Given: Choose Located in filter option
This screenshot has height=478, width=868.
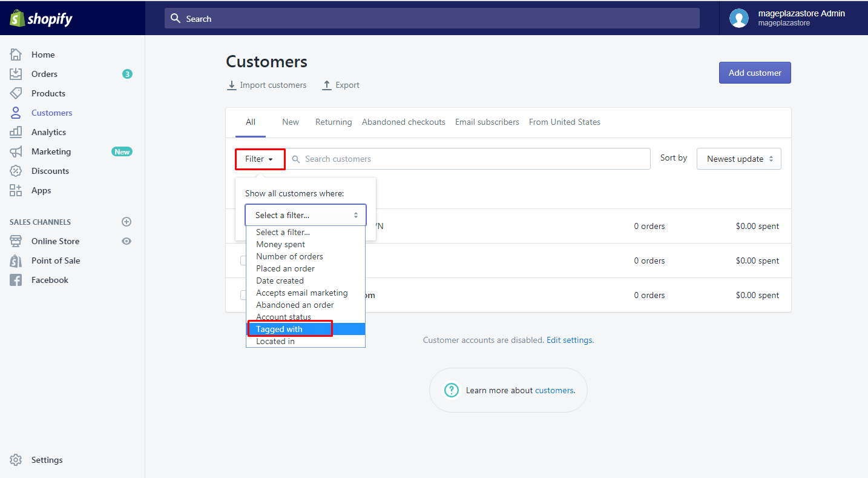Looking at the screenshot, I should tap(306, 341).
